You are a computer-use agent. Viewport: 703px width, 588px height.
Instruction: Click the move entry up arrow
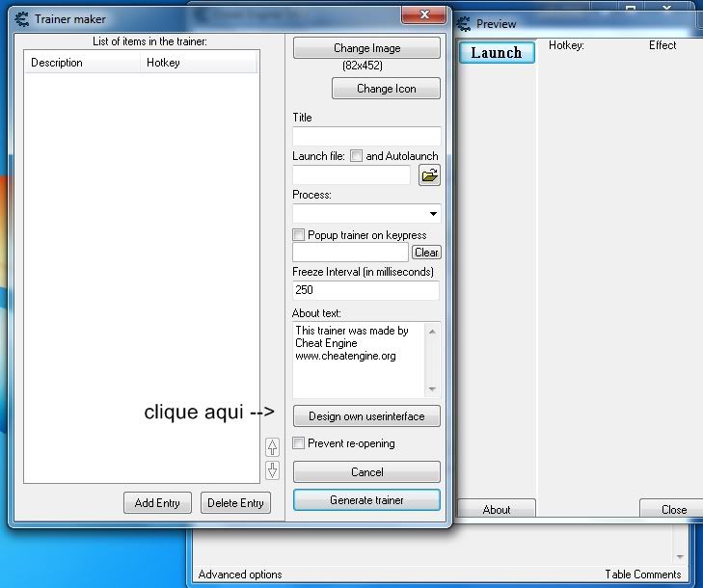(272, 447)
